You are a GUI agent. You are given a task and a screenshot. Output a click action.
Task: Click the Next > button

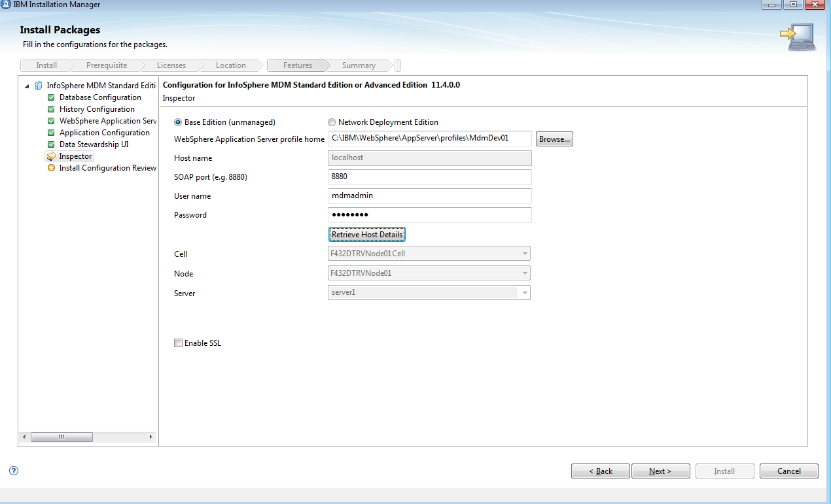click(x=660, y=471)
